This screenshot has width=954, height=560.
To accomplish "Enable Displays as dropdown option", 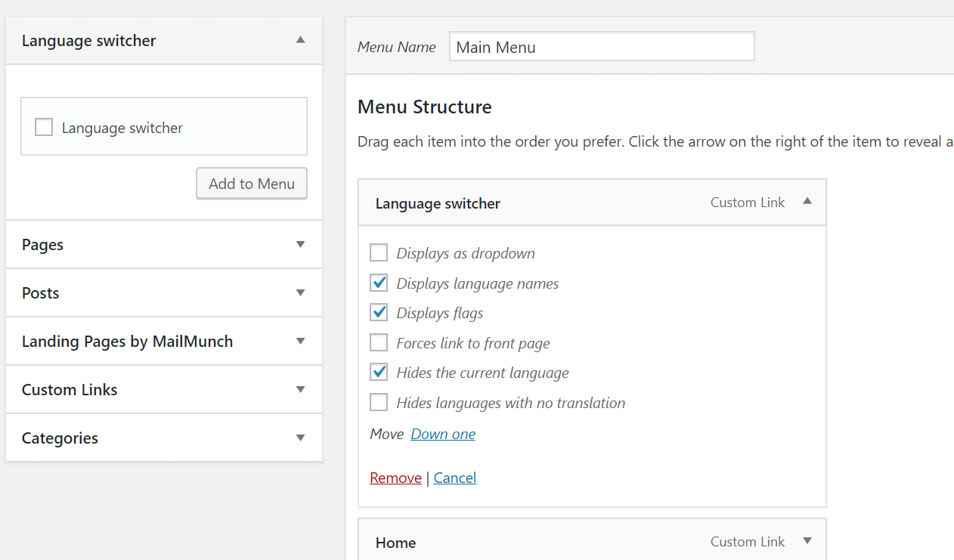I will [379, 253].
